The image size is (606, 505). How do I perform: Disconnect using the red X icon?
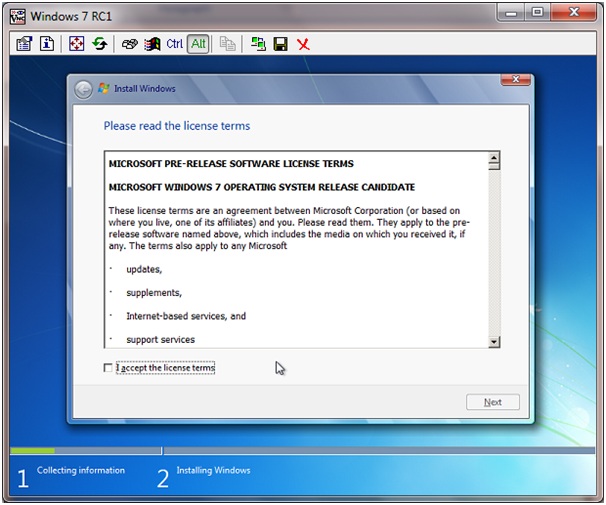303,44
